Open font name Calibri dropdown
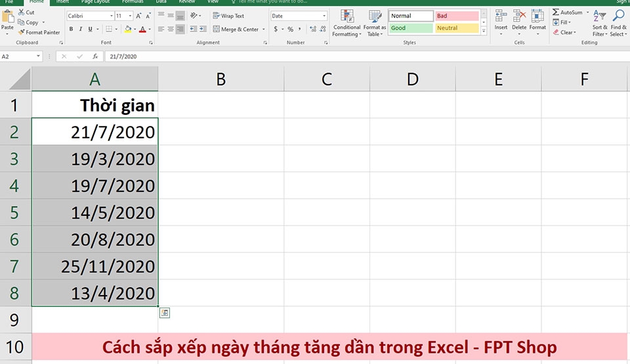This screenshot has height=364, width=630. [x=112, y=16]
